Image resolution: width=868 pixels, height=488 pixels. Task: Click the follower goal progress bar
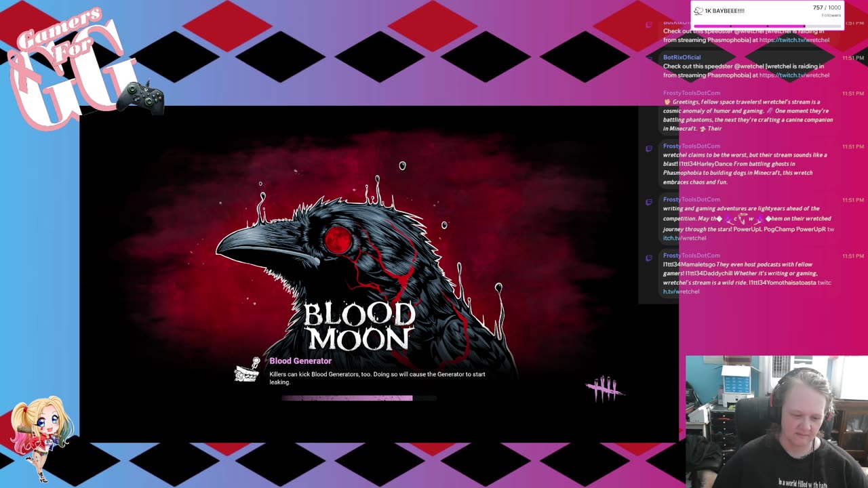tap(768, 25)
